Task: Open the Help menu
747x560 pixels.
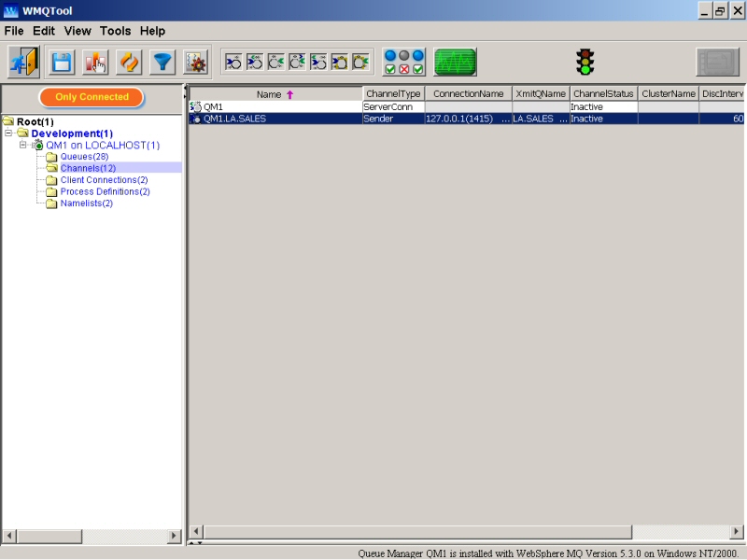Action: [152, 31]
